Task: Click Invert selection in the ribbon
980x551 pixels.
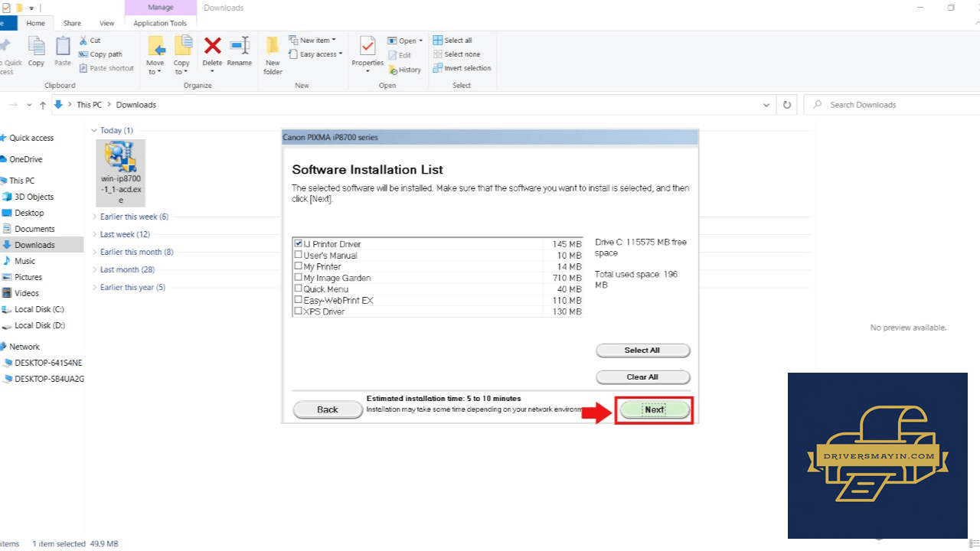Action: coord(462,68)
